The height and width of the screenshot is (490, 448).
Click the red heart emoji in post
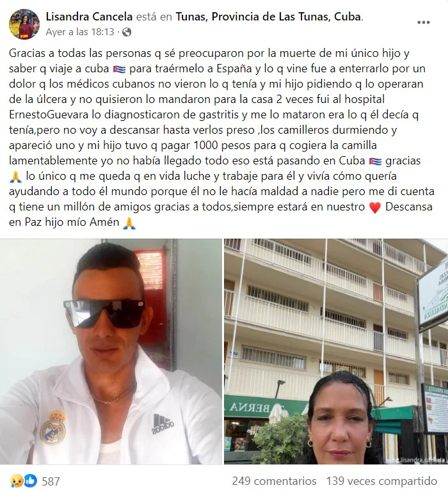[375, 207]
